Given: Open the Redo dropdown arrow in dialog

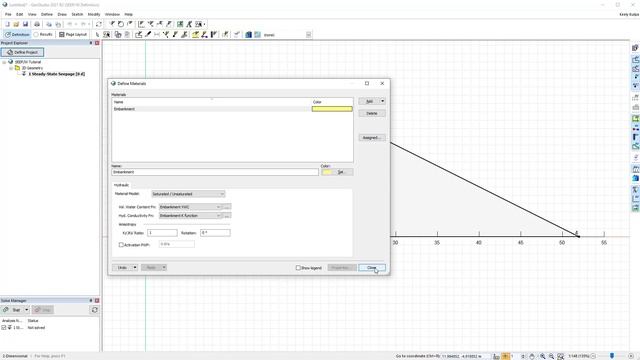Looking at the screenshot, I should click(x=164, y=268).
